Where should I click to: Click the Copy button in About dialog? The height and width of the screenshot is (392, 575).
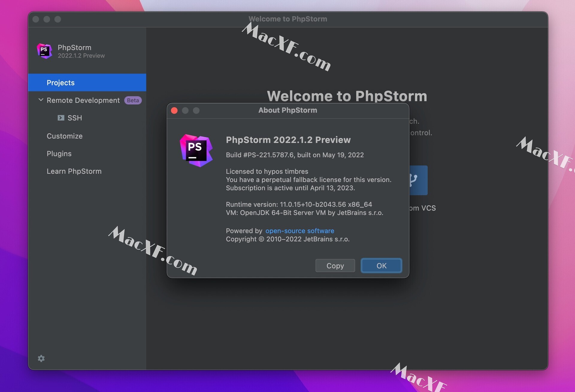[335, 266]
